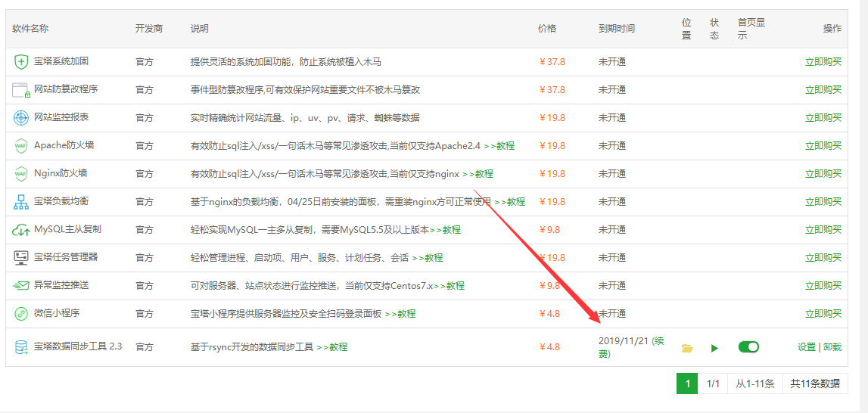
Task: Click the ¥37.8 price of 宝塔系统加固
Action: 552,61
